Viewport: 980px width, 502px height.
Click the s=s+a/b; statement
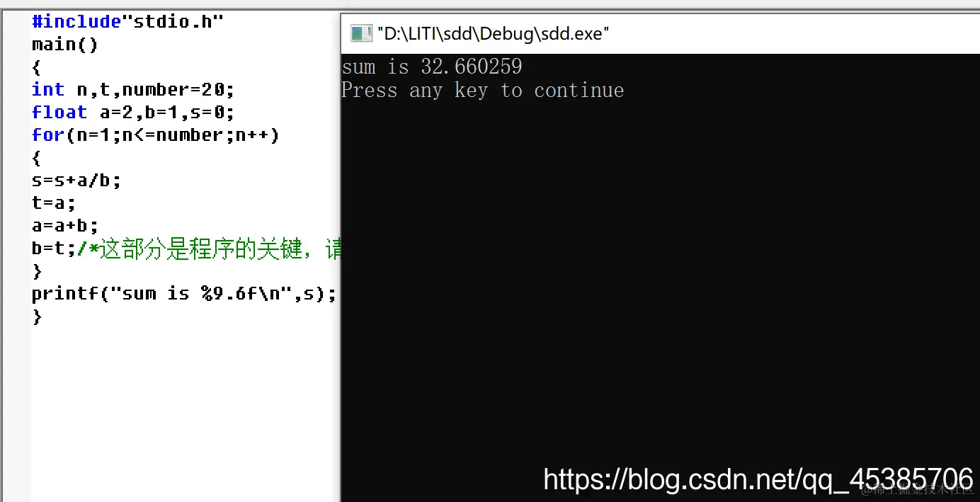[76, 181]
